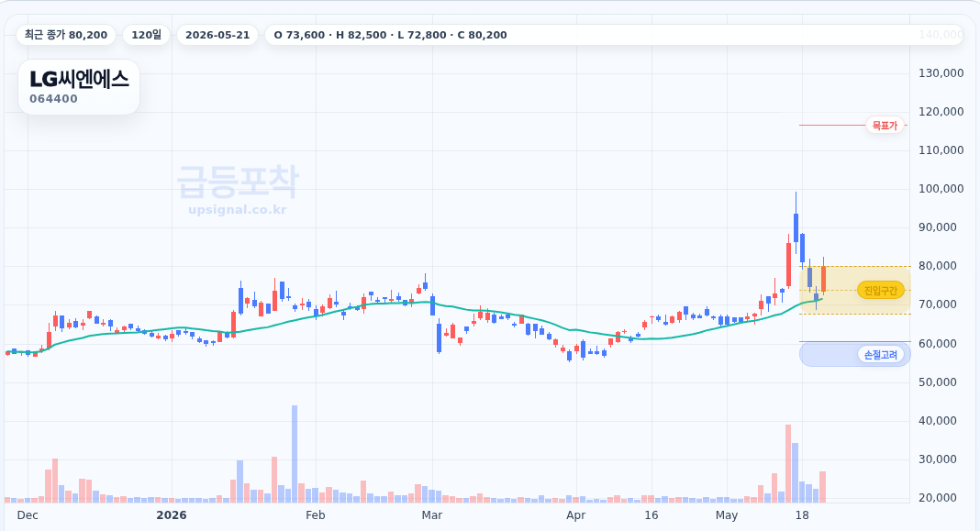Click the May time axis label
980x531 pixels.
(x=726, y=515)
